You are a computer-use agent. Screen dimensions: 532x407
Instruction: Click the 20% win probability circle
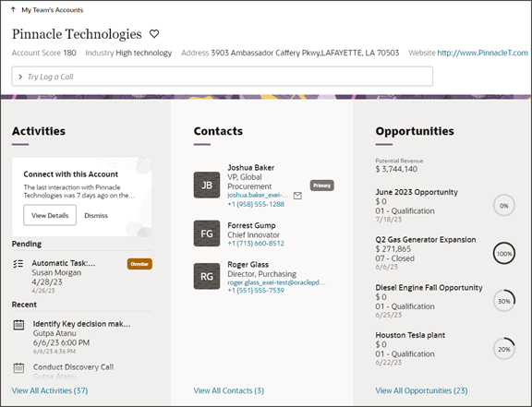click(504, 349)
